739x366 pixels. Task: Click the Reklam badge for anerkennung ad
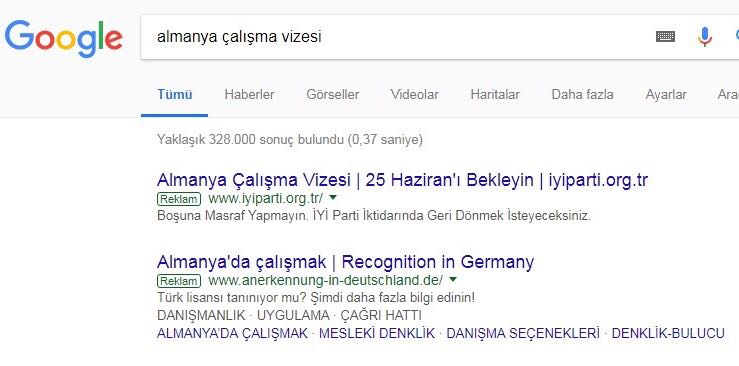coord(179,281)
